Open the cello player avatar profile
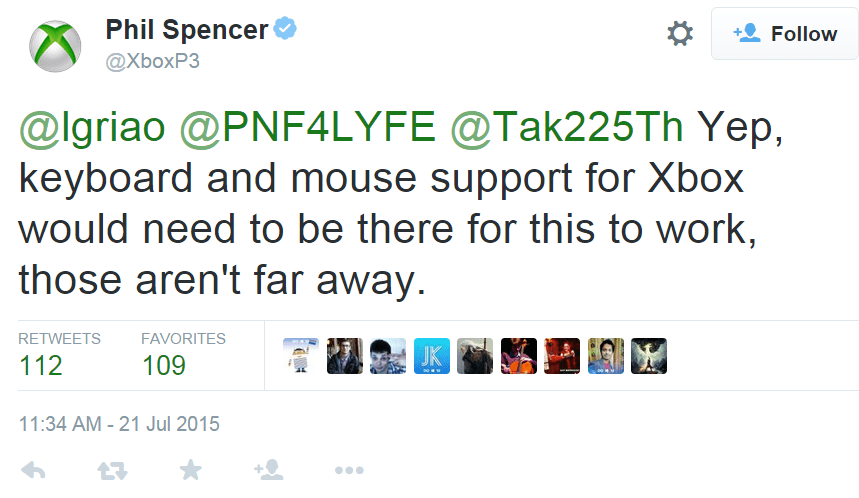 519,355
